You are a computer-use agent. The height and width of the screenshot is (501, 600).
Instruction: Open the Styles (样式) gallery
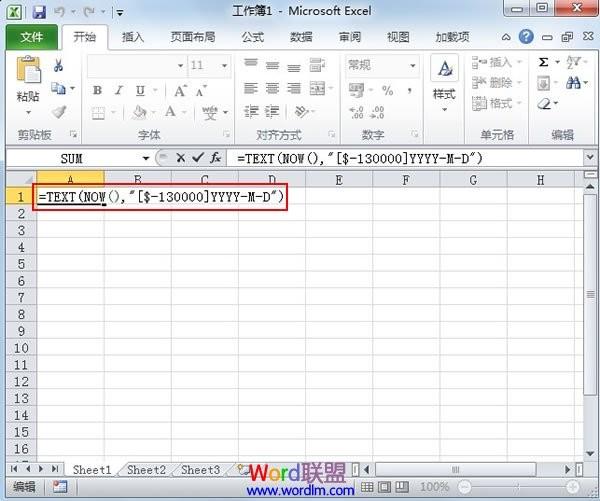pyautogui.click(x=444, y=83)
